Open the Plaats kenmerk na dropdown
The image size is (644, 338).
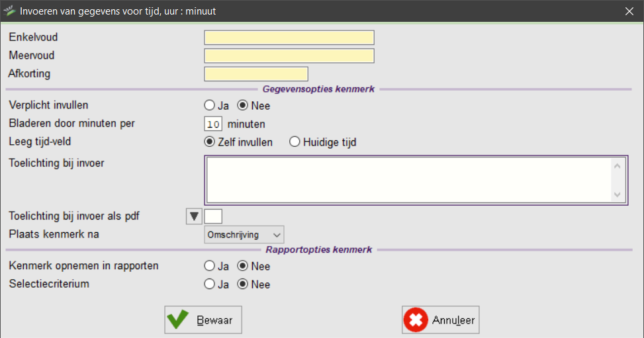[x=244, y=234]
